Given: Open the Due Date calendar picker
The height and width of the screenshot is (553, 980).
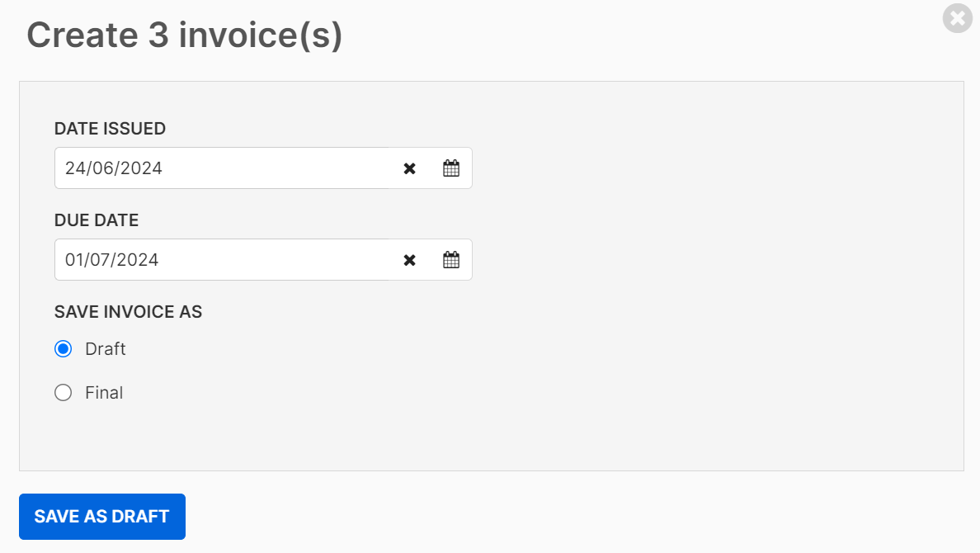Looking at the screenshot, I should pyautogui.click(x=451, y=260).
